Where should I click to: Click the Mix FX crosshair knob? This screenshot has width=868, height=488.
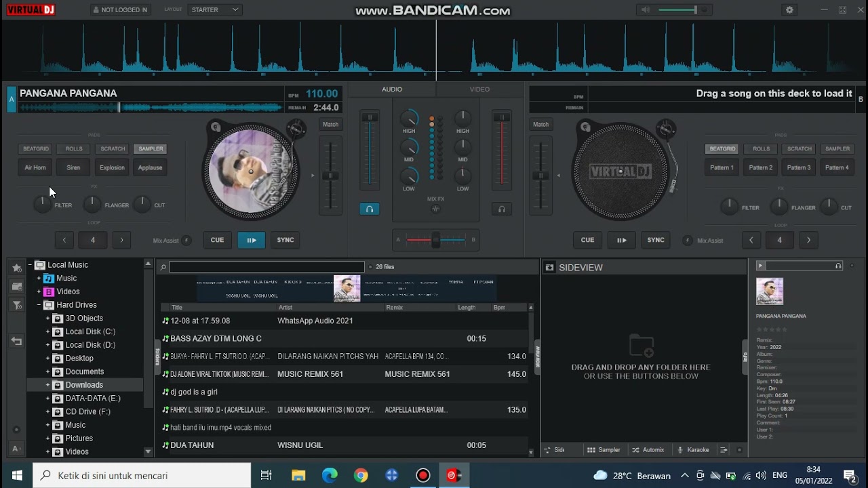(x=436, y=209)
